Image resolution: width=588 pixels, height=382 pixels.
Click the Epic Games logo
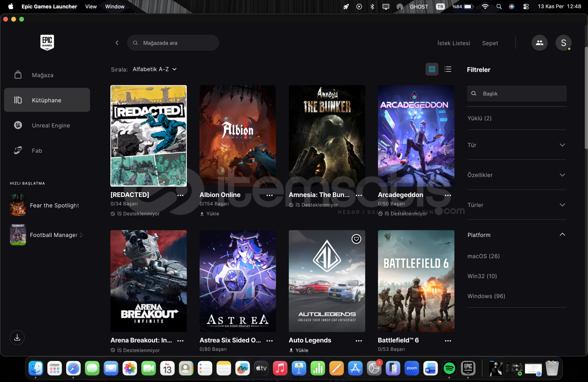47,42
